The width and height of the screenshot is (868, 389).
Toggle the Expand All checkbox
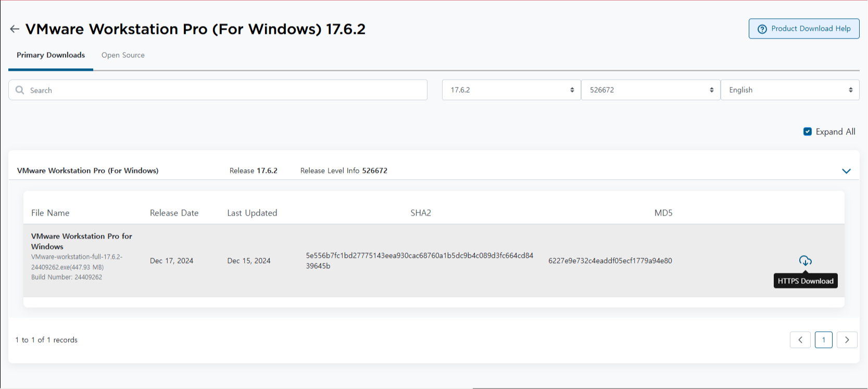[808, 132]
